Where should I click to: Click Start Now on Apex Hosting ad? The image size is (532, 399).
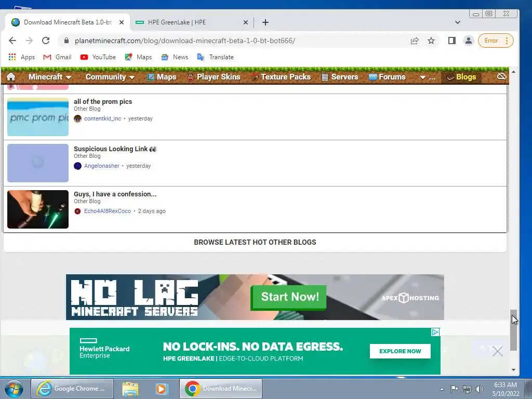289,297
